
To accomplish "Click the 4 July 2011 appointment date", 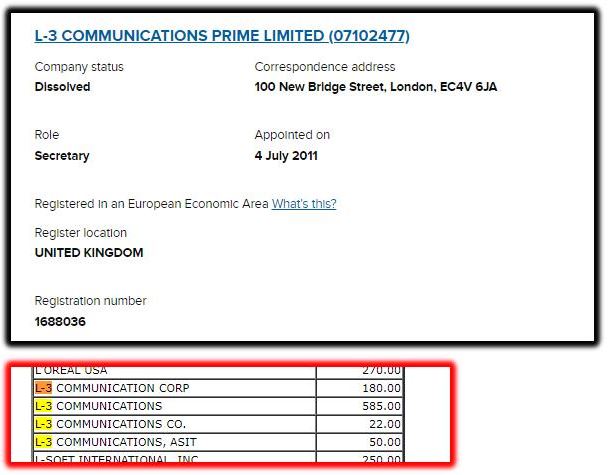I will point(286,155).
